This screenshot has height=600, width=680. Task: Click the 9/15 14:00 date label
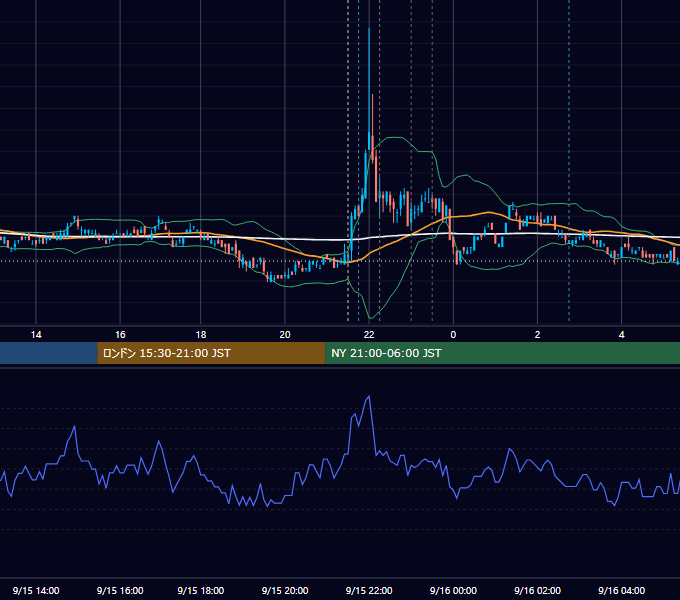click(36, 590)
